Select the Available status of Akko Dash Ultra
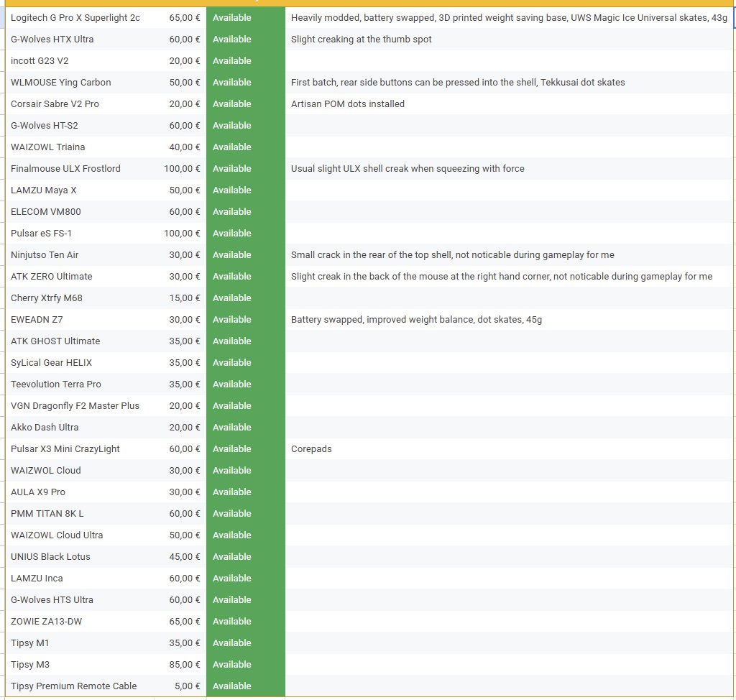 point(246,428)
